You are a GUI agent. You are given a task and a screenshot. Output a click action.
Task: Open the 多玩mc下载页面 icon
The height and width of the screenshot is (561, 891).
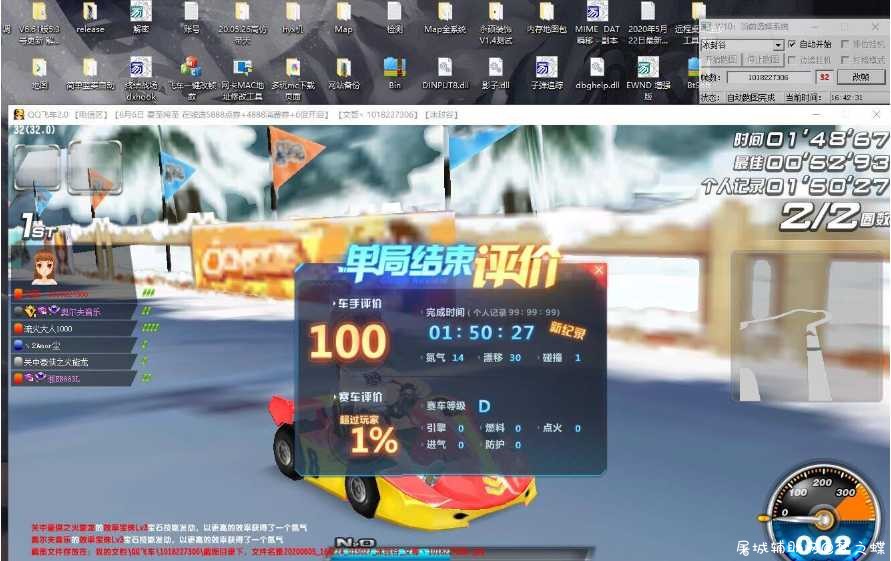[293, 78]
